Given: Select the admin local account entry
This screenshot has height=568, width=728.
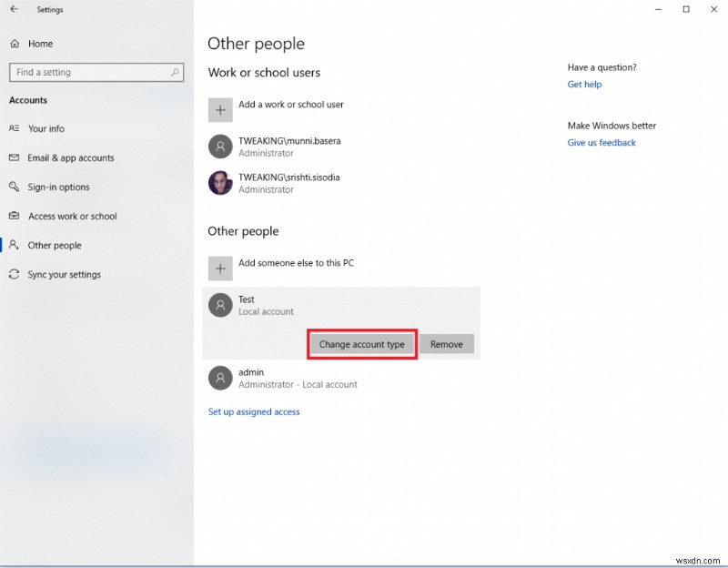Looking at the screenshot, I should [291, 378].
